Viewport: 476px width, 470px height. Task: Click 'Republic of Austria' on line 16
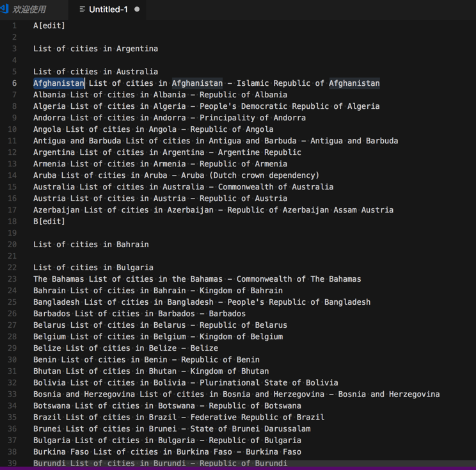pyautogui.click(x=244, y=199)
